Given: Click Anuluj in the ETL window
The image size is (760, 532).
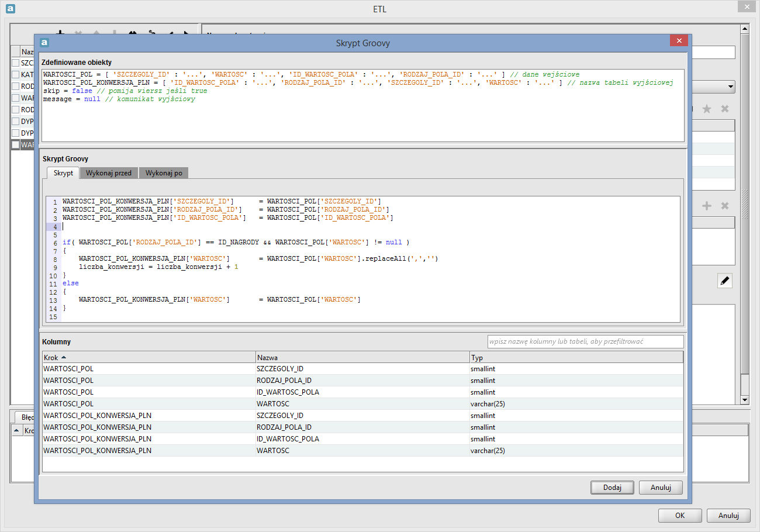Looking at the screenshot, I should click(x=728, y=516).
